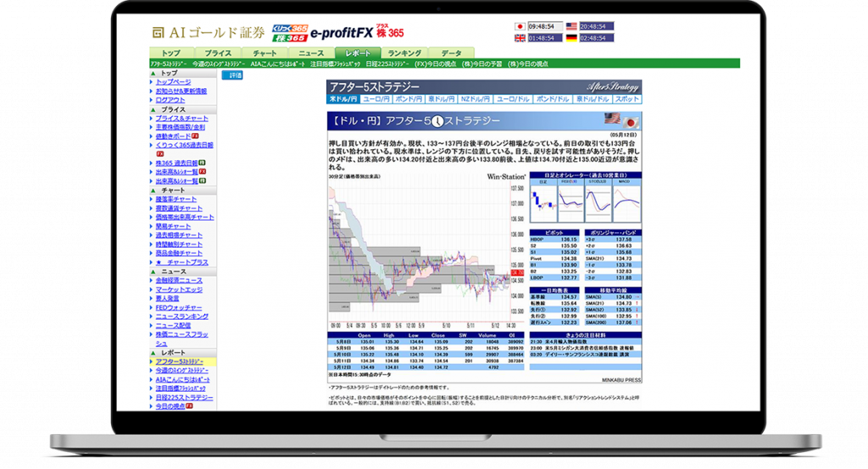Collapse the チャート sidebar section triangle
The width and height of the screenshot is (868, 469).
pyautogui.click(x=153, y=191)
